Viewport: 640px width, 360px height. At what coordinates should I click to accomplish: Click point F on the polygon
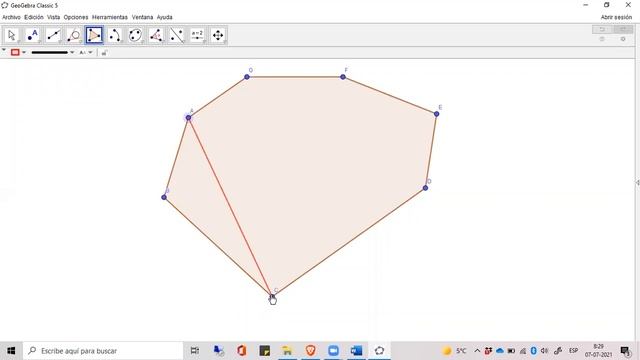click(x=343, y=77)
